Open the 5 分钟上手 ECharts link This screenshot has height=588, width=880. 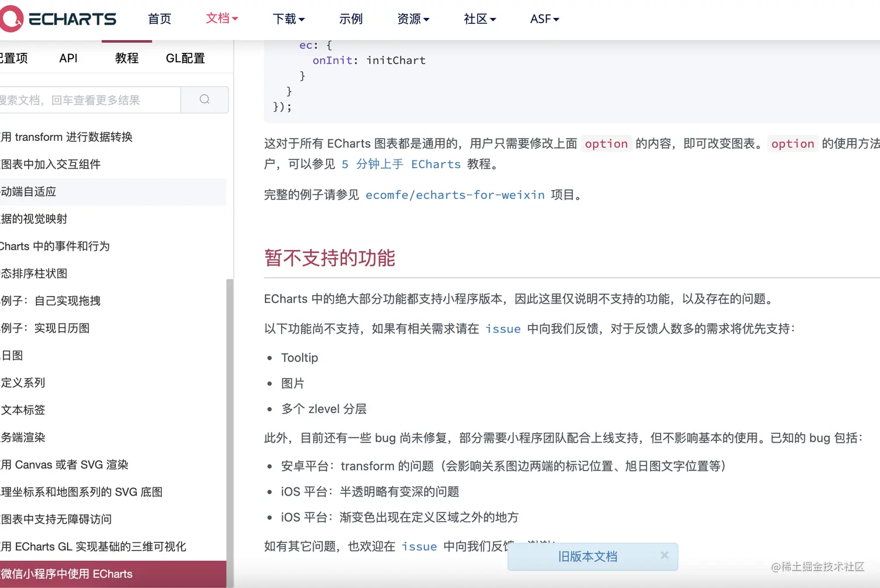[401, 164]
